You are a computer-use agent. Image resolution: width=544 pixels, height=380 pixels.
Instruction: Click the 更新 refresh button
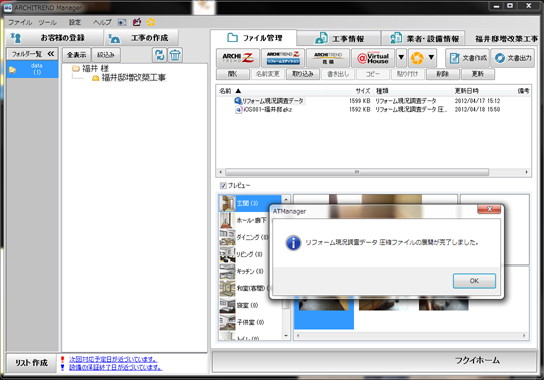478,74
